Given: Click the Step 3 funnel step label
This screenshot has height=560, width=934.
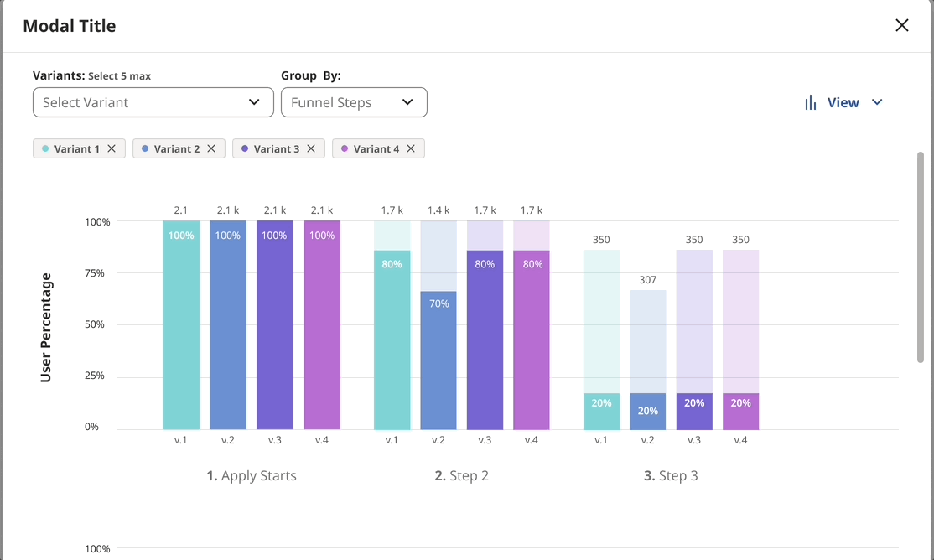Looking at the screenshot, I should tap(671, 475).
